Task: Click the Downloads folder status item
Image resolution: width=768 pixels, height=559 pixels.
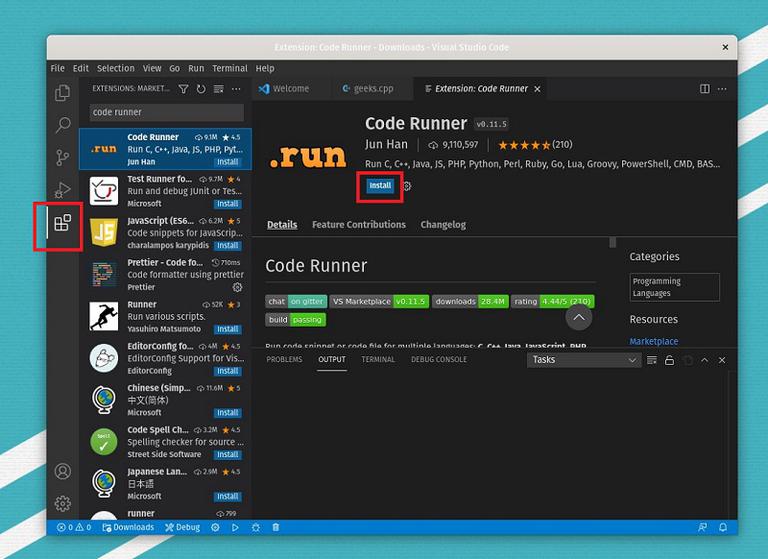Action: [x=128, y=527]
